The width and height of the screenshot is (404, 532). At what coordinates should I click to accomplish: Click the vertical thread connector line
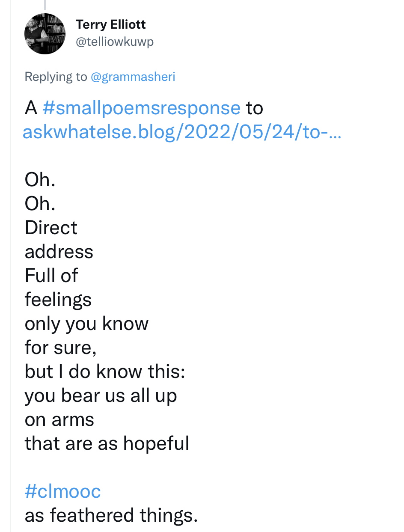pos(45,4)
